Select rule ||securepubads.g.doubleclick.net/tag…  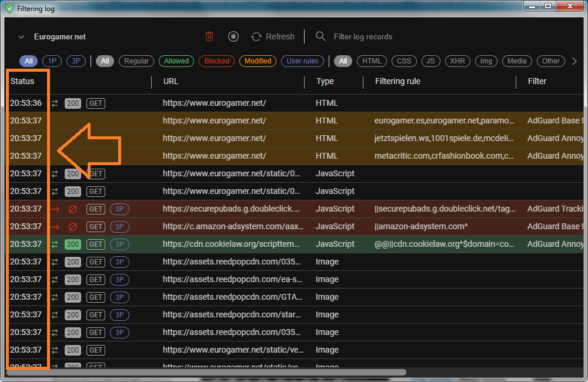[445, 209]
